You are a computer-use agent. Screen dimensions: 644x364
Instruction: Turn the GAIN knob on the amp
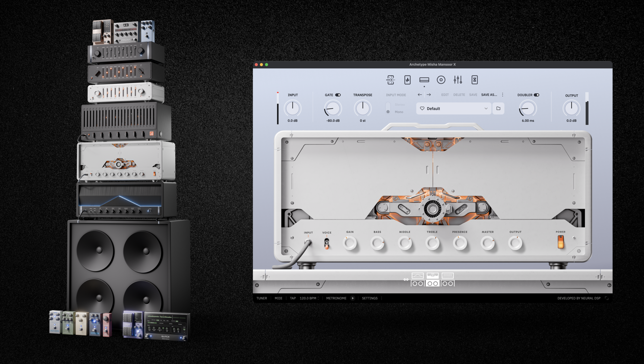click(350, 242)
